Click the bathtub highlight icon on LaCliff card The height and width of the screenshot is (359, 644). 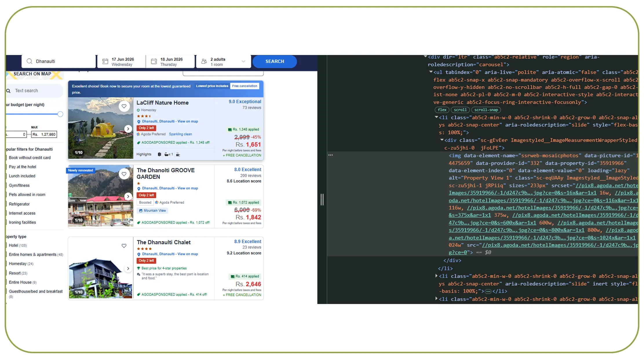point(167,155)
